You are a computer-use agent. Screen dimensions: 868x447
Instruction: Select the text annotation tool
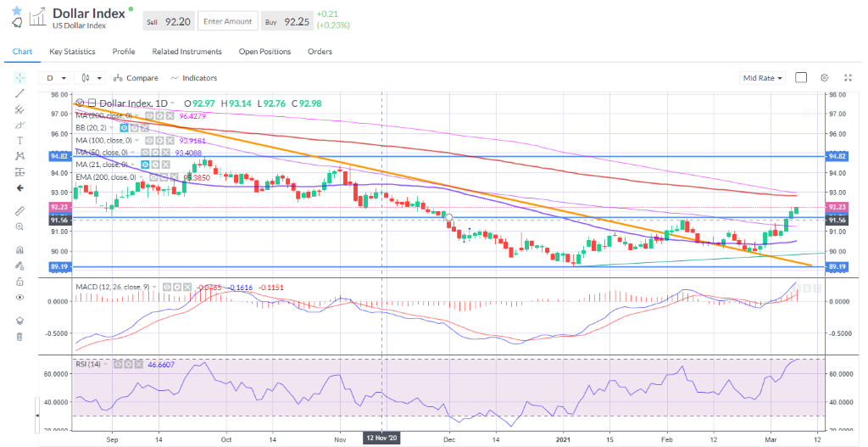[20, 141]
